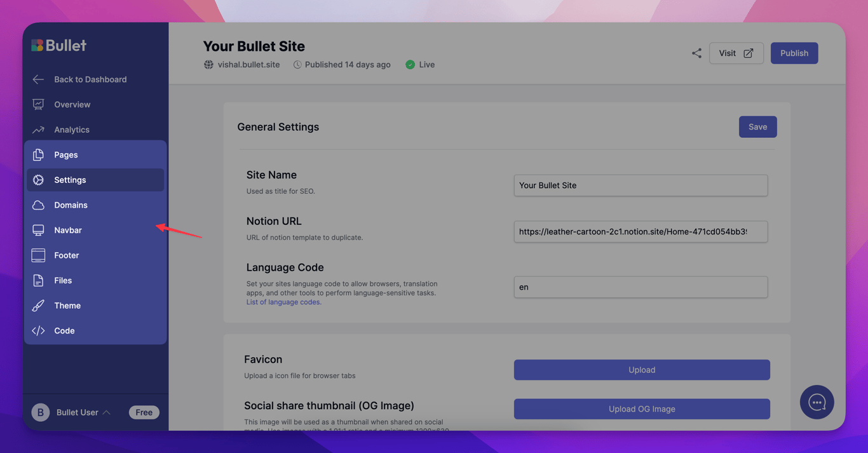The height and width of the screenshot is (453, 868).
Task: Click the external link icon on Visit
Action: tap(749, 53)
